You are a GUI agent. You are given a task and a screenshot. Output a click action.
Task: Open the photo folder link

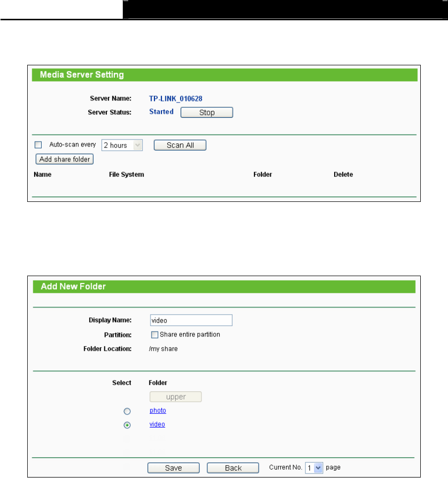point(158,410)
